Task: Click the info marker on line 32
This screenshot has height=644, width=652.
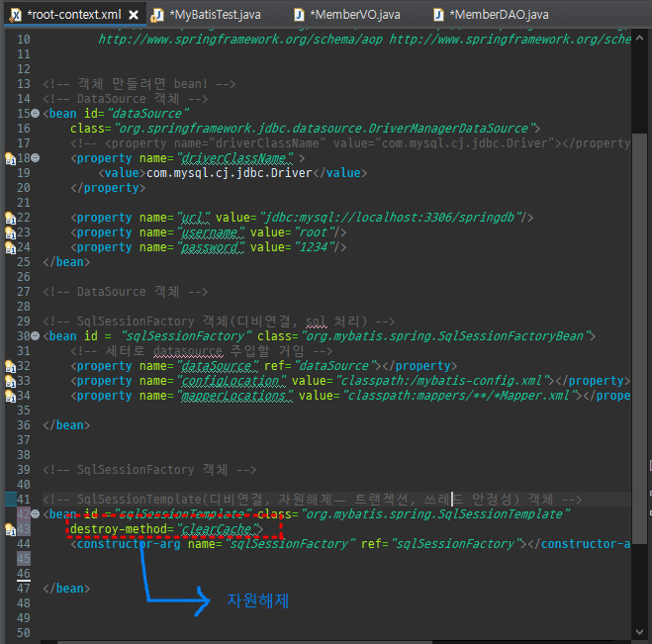Action: pos(10,366)
